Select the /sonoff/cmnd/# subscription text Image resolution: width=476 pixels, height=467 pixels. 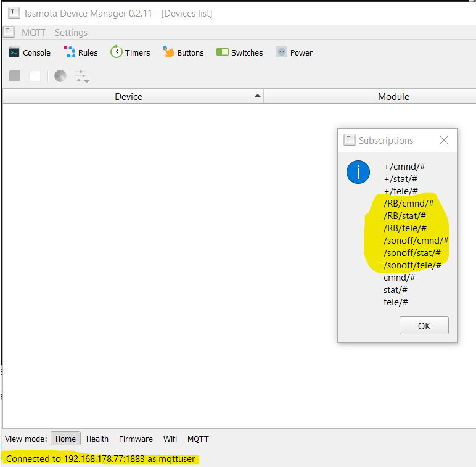(416, 241)
